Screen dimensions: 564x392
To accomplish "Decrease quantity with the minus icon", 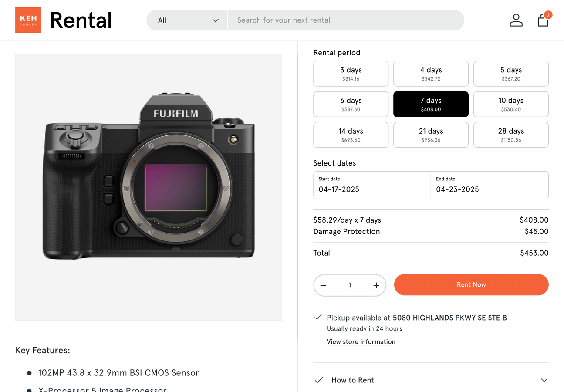I will click(323, 285).
